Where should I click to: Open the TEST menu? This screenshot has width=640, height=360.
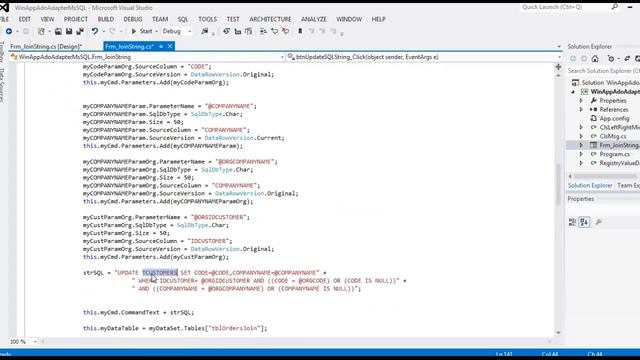[233, 19]
